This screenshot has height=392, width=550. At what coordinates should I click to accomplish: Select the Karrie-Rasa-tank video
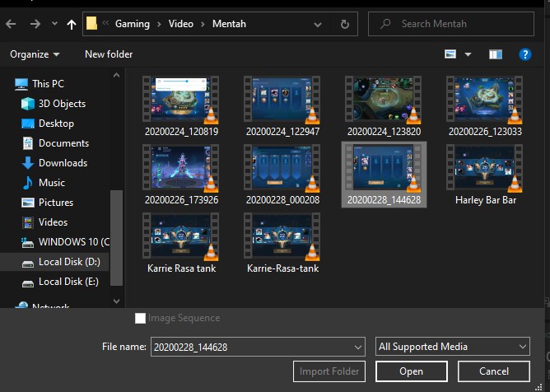(282, 243)
